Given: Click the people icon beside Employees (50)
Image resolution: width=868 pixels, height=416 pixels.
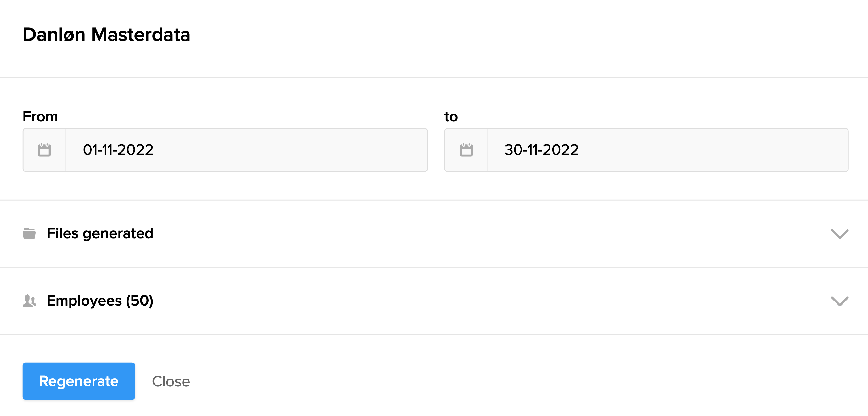Looking at the screenshot, I should 29,301.
